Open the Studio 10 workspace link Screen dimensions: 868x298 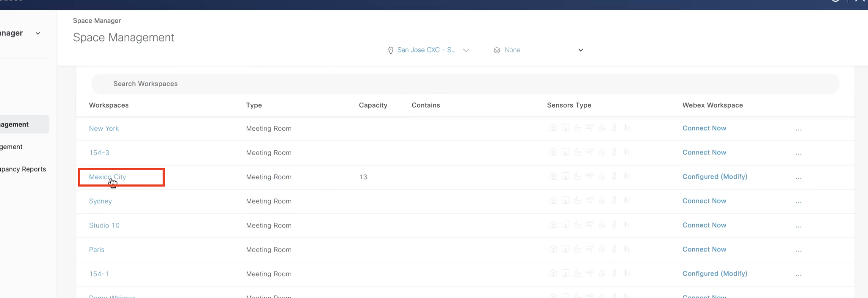[104, 225]
